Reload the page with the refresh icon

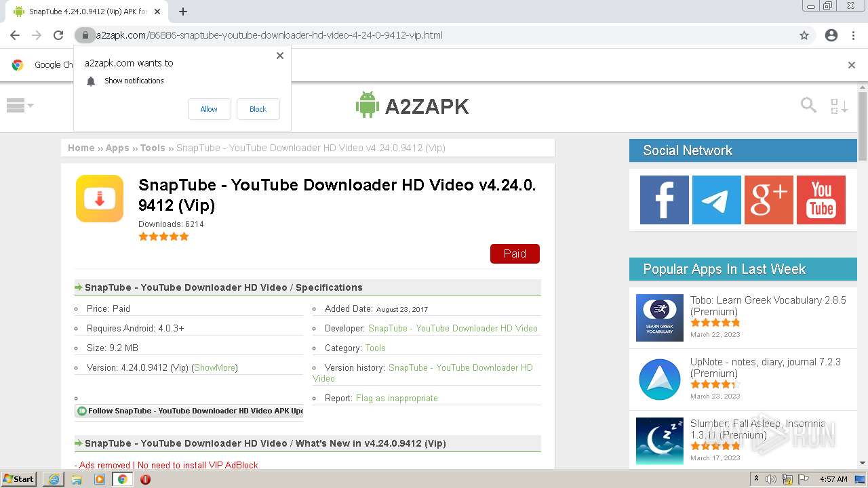pyautogui.click(x=58, y=35)
